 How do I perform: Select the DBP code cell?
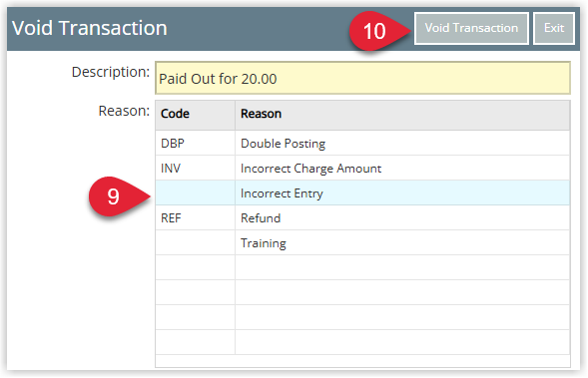click(x=196, y=143)
